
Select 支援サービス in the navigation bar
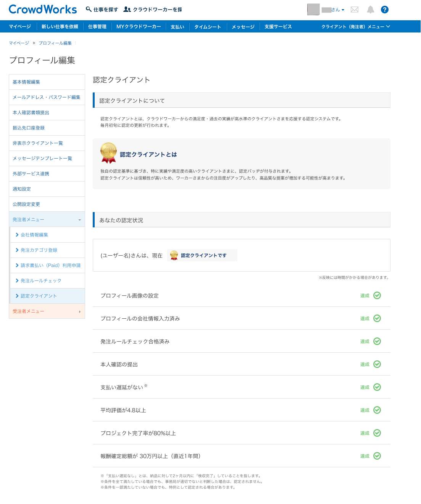pos(278,27)
